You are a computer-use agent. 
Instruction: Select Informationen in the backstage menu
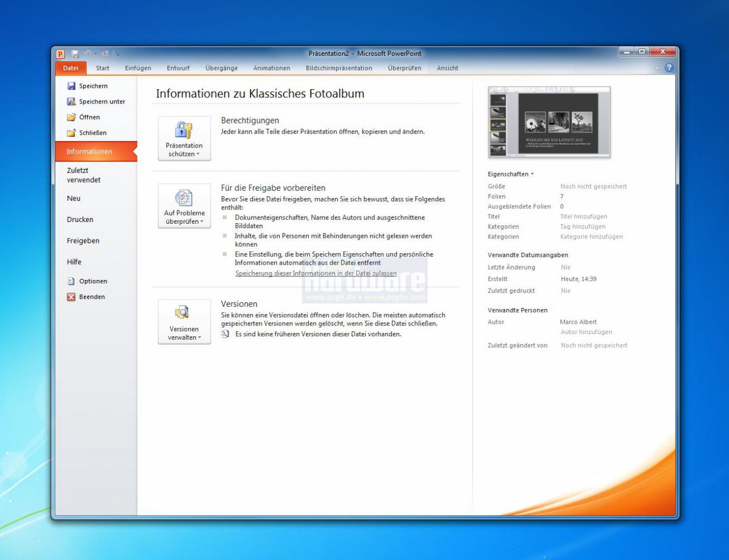pos(96,151)
